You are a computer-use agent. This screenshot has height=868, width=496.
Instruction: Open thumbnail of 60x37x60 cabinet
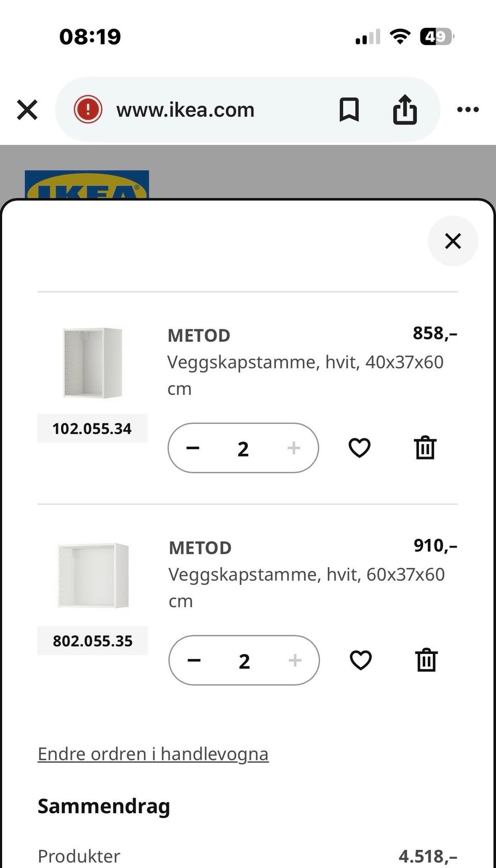coord(92,575)
